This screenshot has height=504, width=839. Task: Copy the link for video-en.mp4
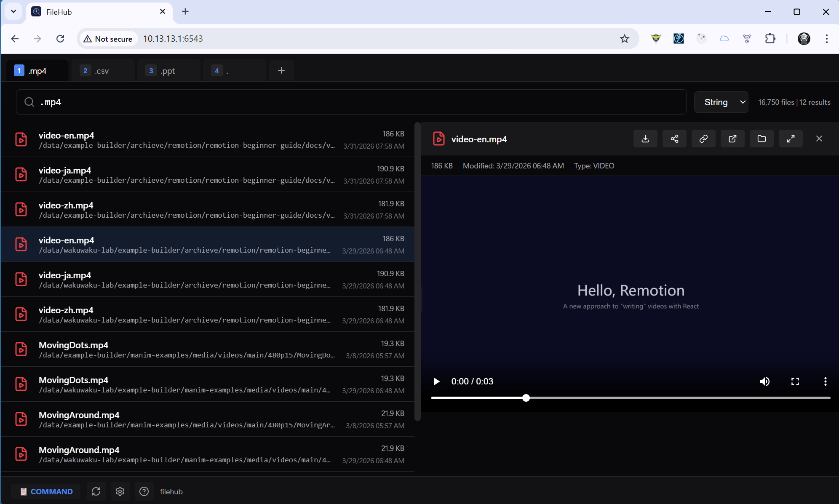pyautogui.click(x=703, y=139)
